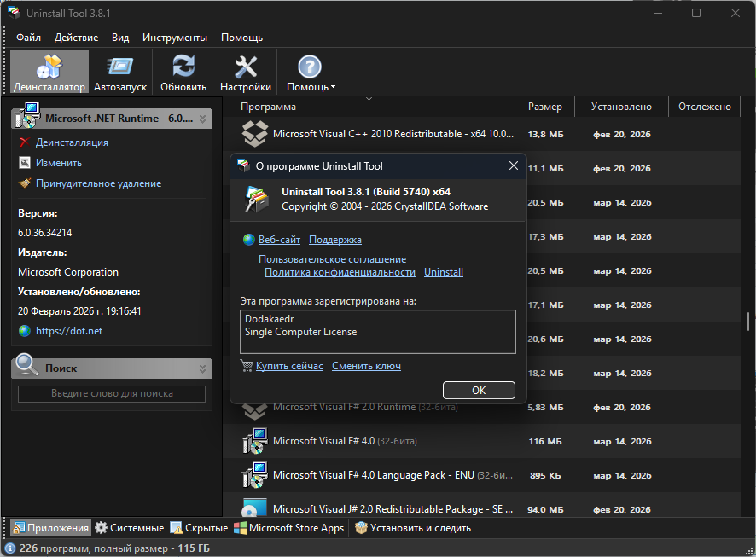Switch to the Приложения tab

[x=51, y=528]
